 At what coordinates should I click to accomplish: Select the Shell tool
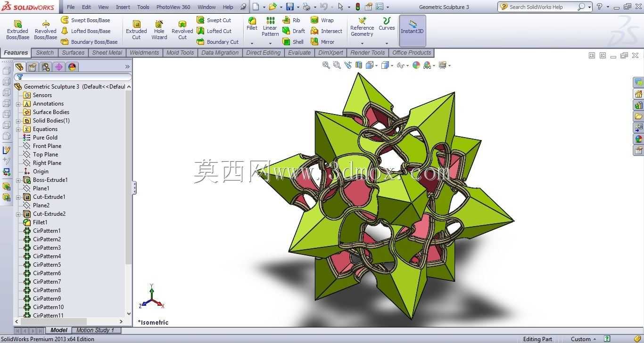point(293,42)
